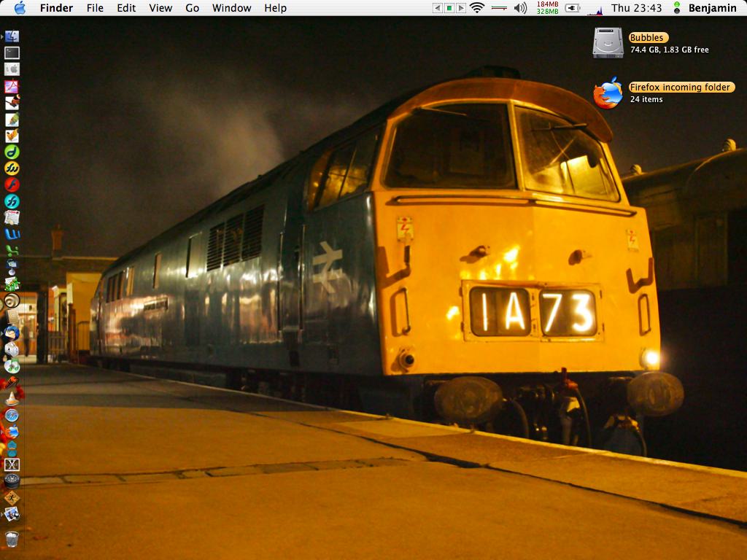The image size is (747, 560).
Task: Launch Microsoft Word from the Dock
Action: (12, 234)
